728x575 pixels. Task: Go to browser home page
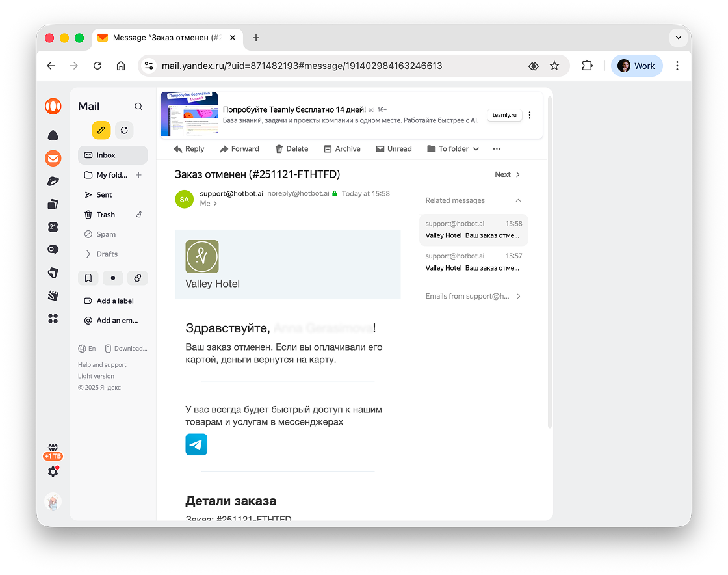(121, 66)
